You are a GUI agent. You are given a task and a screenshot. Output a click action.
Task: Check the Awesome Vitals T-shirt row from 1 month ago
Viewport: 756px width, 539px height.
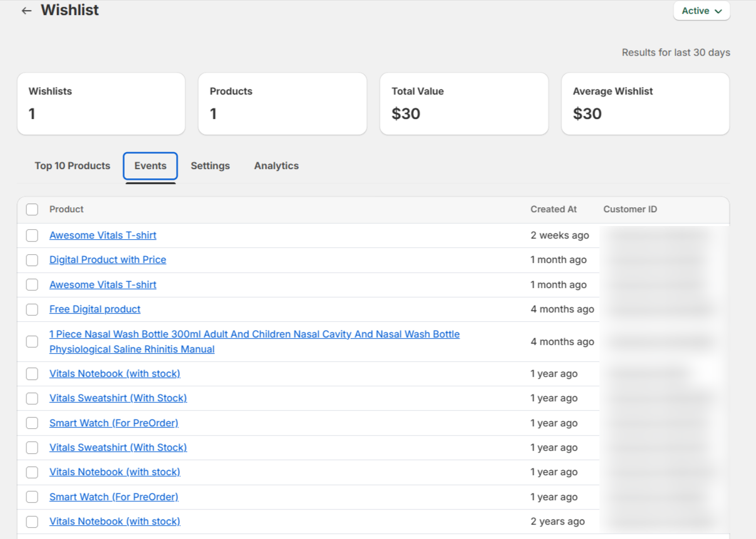[32, 285]
